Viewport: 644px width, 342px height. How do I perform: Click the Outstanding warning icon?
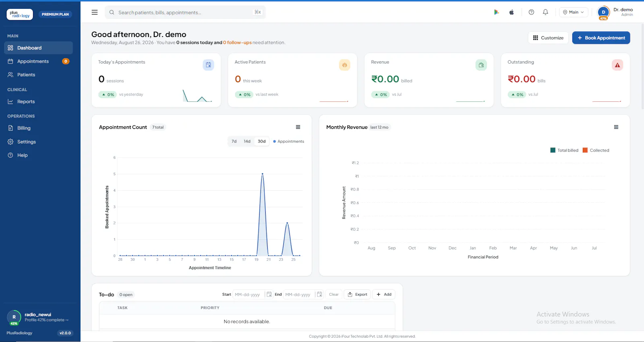click(x=617, y=65)
